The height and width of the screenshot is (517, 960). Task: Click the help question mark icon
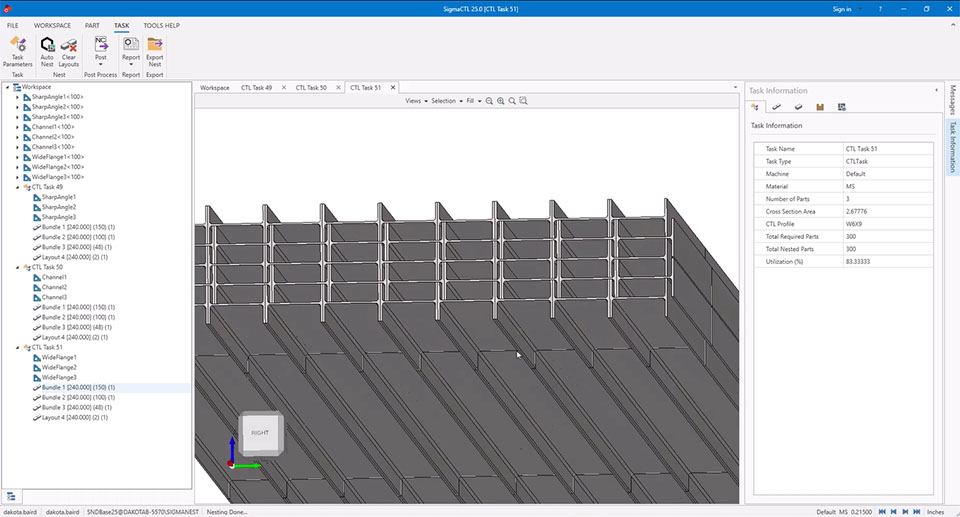click(x=880, y=9)
